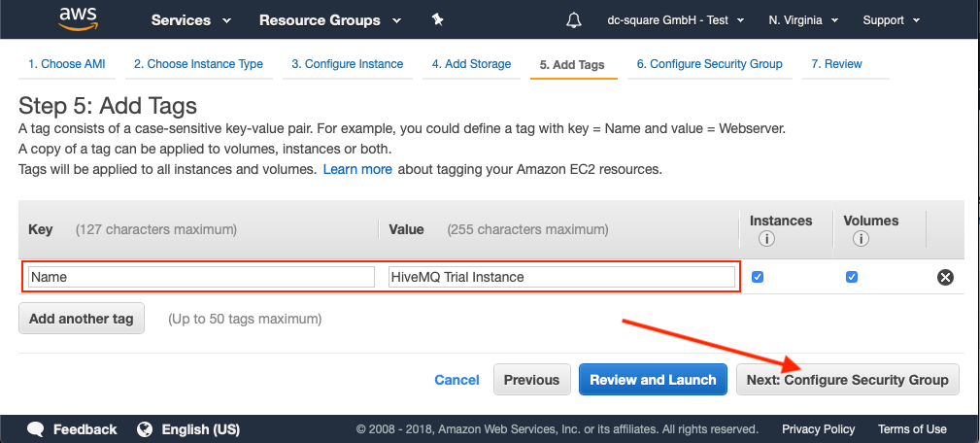Open the Privacy Policy link
The image size is (980, 443).
818,429
